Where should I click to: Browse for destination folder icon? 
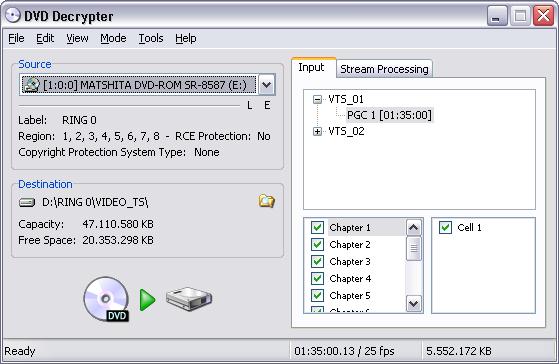coord(266,201)
